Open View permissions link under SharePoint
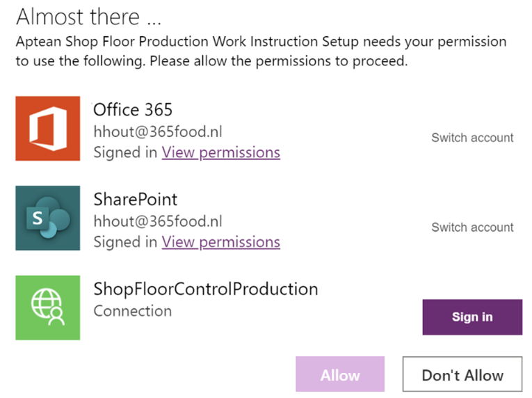This screenshot has height=398, width=532. click(x=220, y=241)
